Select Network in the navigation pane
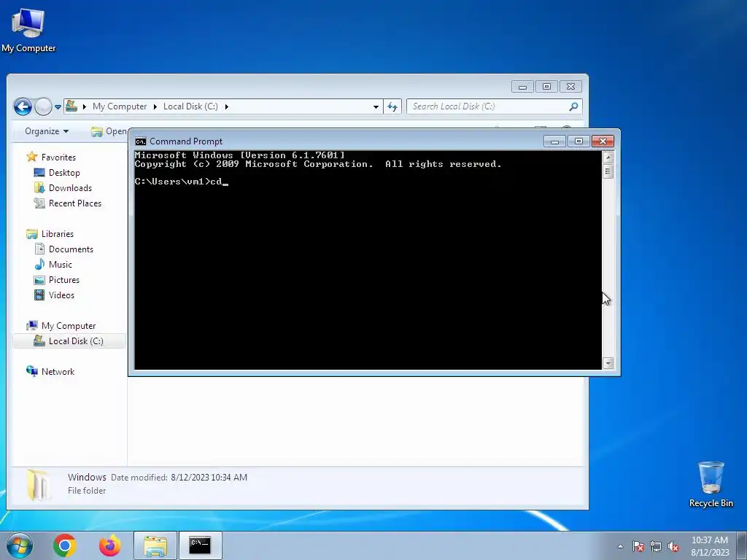This screenshot has height=560, width=747. (58, 371)
